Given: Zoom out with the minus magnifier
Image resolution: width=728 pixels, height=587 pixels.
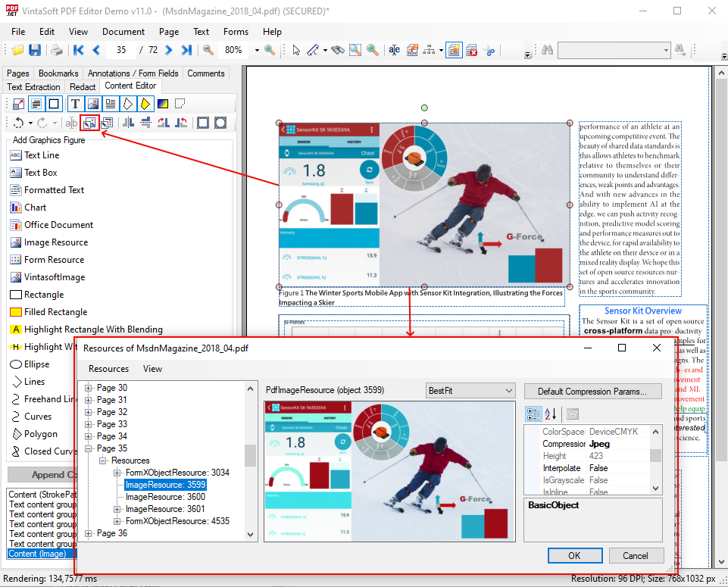Looking at the screenshot, I should point(208,50).
